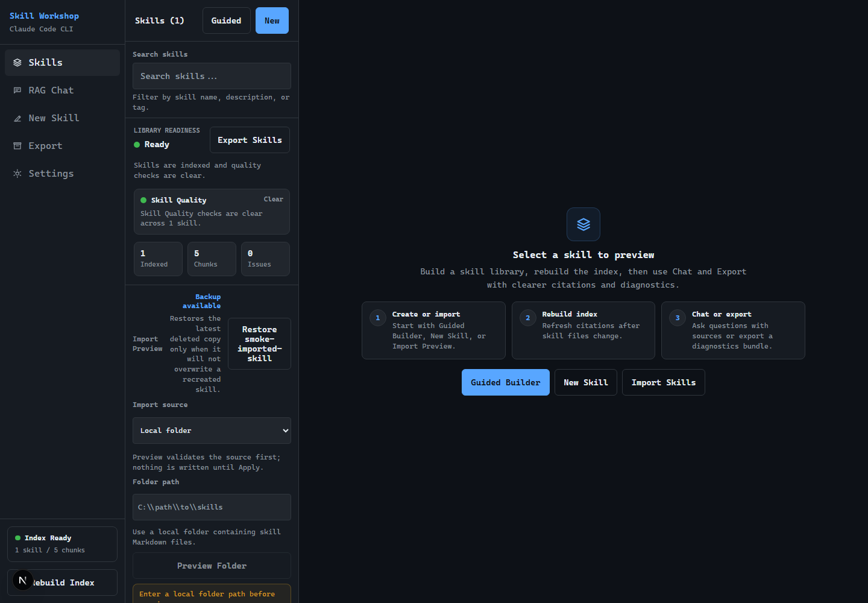Open Settings via the gear icon
Image resolution: width=868 pixels, height=603 pixels.
pyautogui.click(x=17, y=174)
